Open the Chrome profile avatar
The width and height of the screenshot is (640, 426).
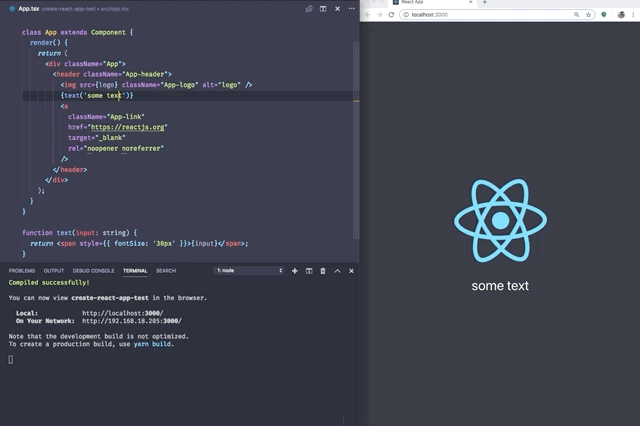[621, 15]
